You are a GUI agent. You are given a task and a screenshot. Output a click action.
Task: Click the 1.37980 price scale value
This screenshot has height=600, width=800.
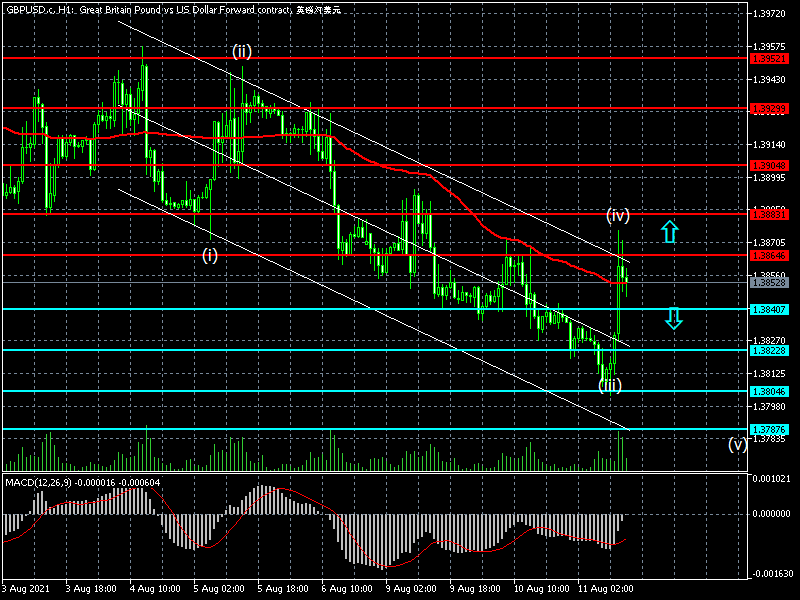(769, 406)
